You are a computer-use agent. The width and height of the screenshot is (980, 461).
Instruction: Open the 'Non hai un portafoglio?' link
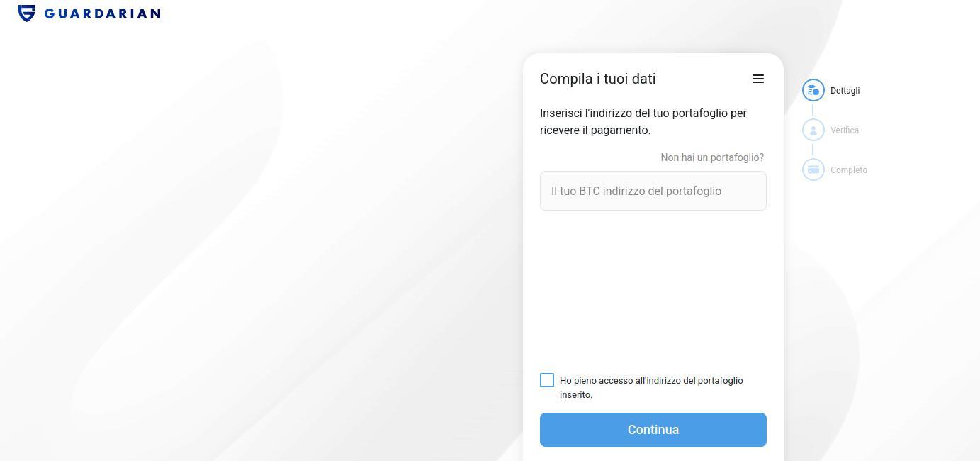click(x=712, y=157)
